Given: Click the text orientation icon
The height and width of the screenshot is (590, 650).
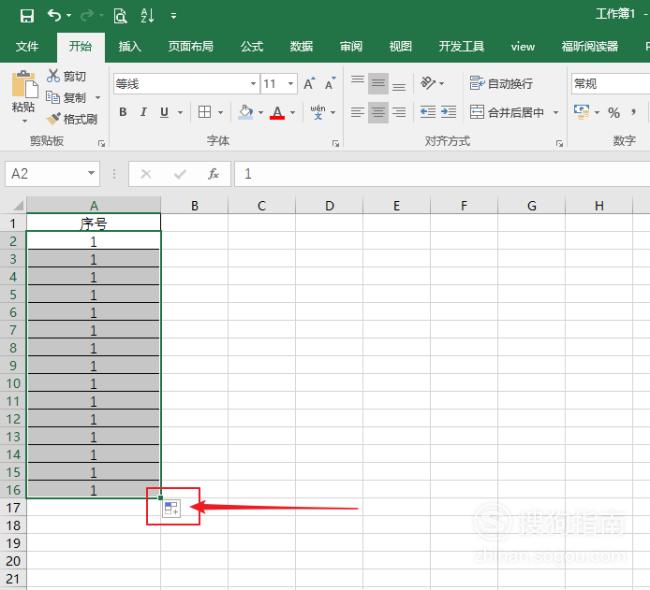Looking at the screenshot, I should point(428,83).
